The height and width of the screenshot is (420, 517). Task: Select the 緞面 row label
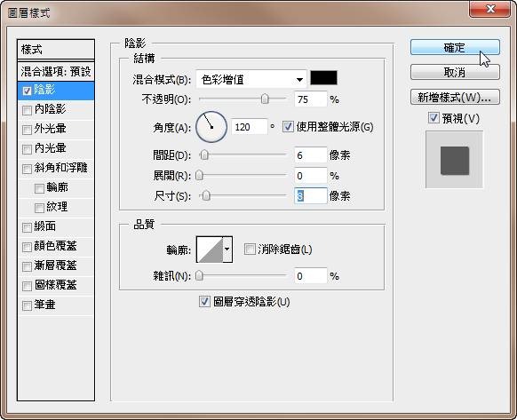pos(44,226)
